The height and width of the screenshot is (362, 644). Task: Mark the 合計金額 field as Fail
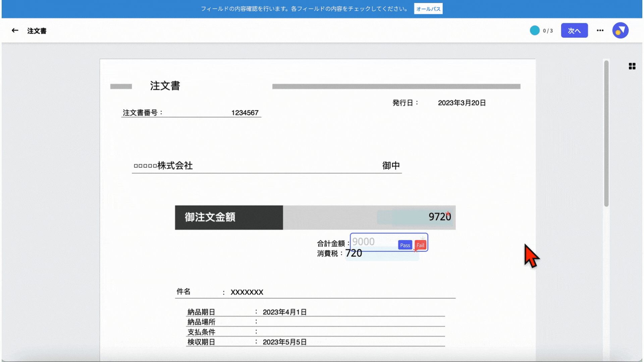[x=420, y=245]
